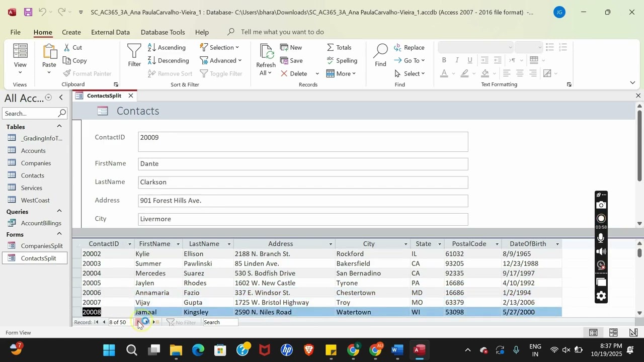This screenshot has height=362, width=644.
Task: Click the font color button
Action: tap(444, 73)
